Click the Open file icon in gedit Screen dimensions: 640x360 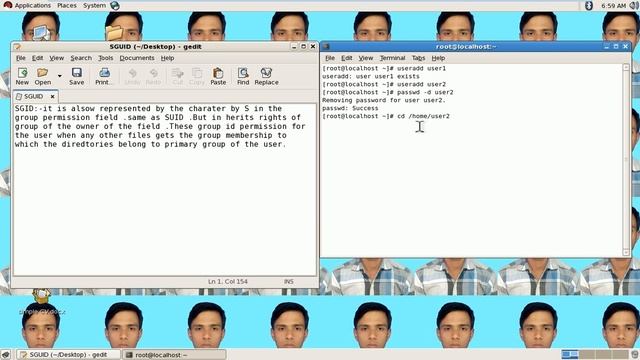tap(42, 76)
